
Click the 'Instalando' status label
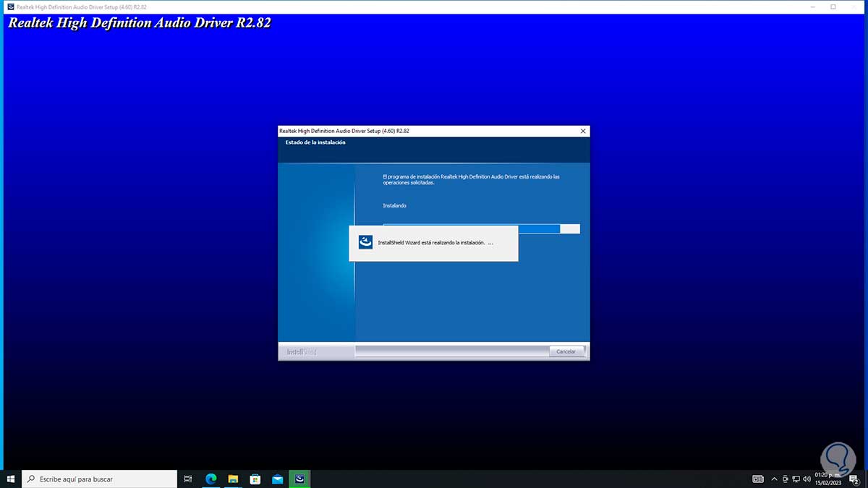click(x=395, y=206)
